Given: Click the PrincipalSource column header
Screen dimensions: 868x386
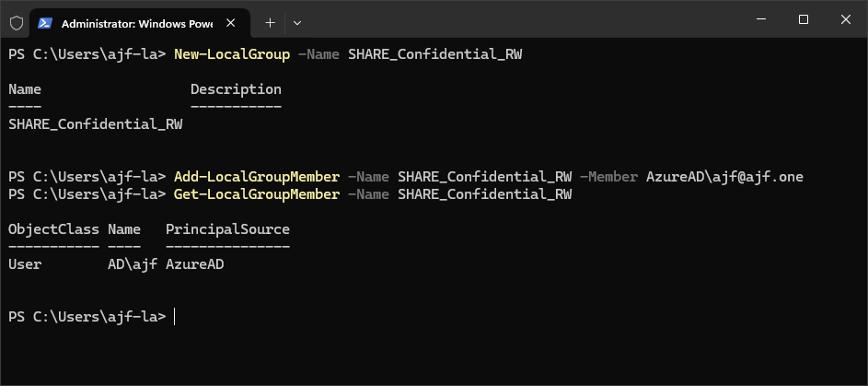Looking at the screenshot, I should click(227, 229).
